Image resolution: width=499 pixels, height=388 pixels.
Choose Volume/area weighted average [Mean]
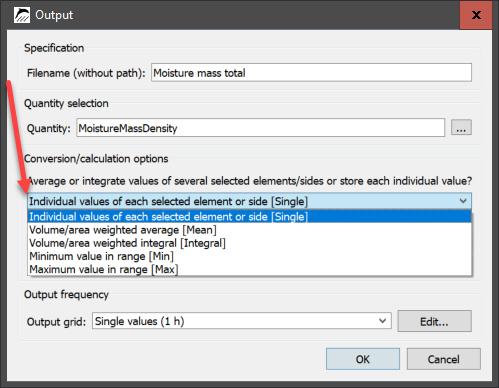tap(249, 230)
